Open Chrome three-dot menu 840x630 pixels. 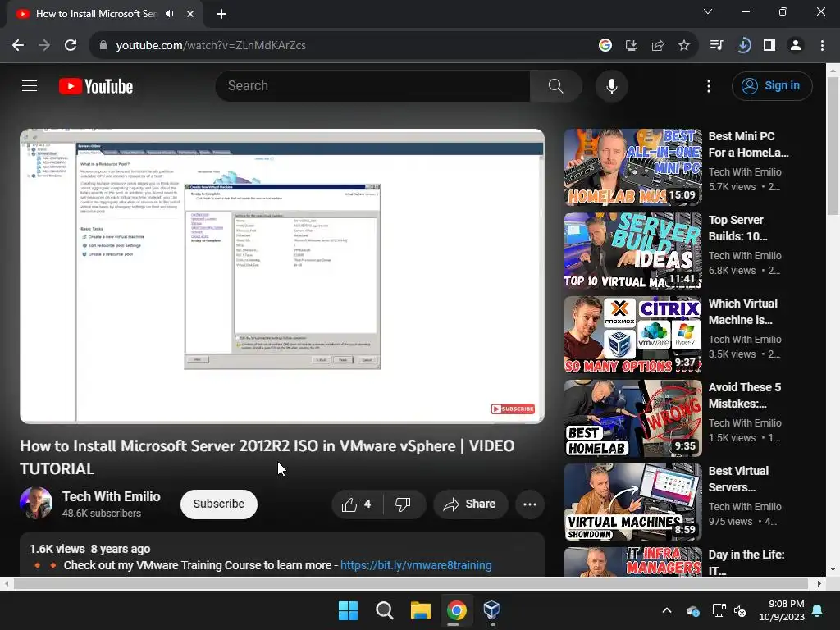pos(822,45)
